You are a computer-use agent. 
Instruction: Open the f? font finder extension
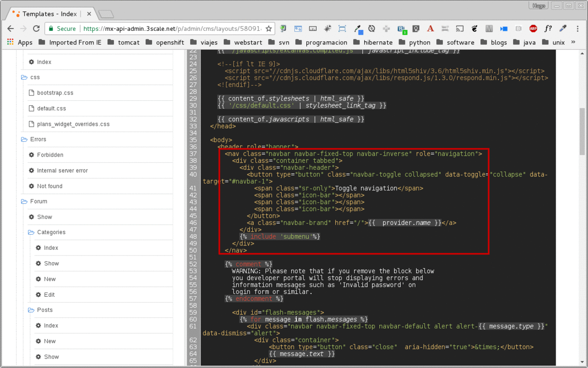(548, 28)
